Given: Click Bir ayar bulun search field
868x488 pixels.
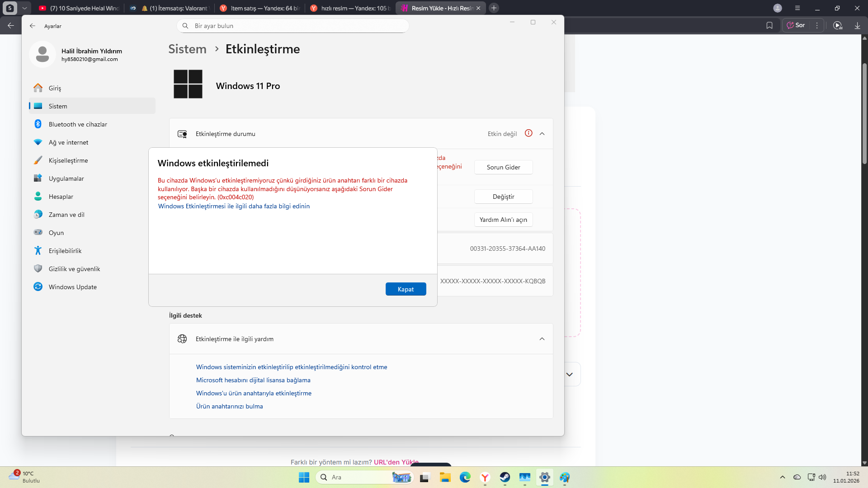Looking at the screenshot, I should click(x=293, y=26).
